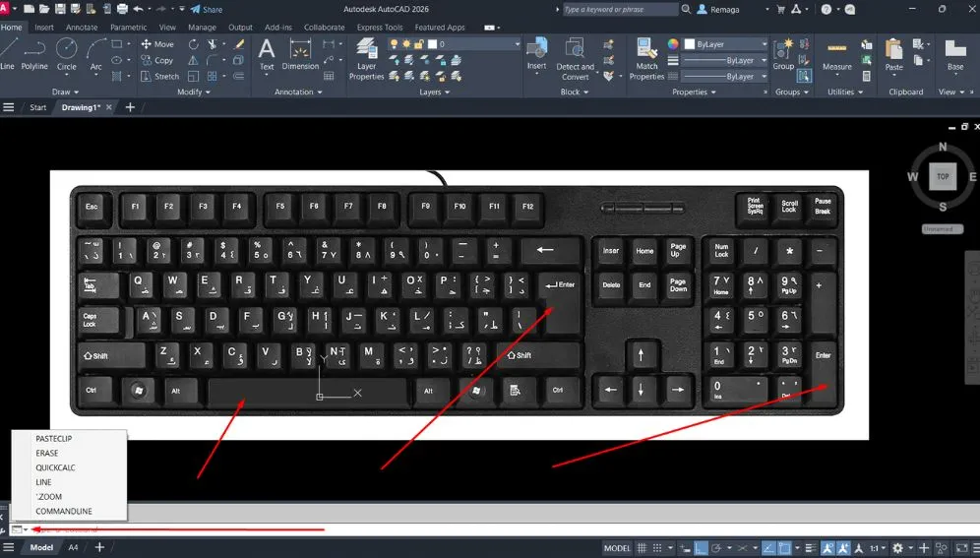Toggle drawing grid display in status bar
Screen dimensions: 980x558
pos(642,548)
